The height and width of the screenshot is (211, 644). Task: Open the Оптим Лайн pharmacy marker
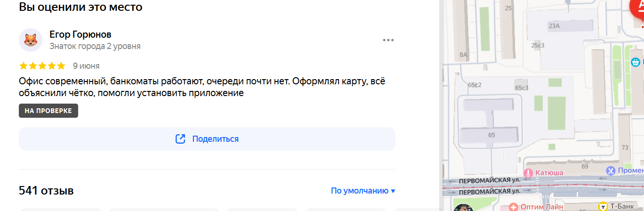[514, 206]
